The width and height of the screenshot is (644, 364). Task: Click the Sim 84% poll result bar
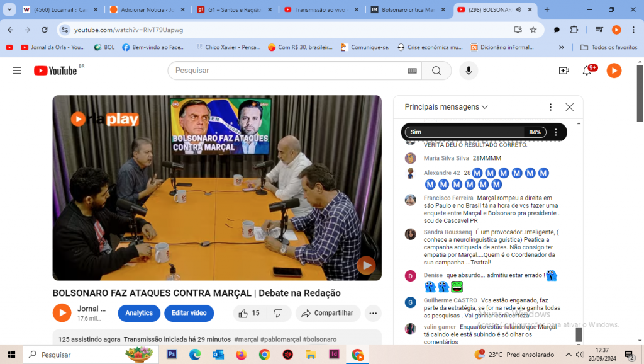(x=475, y=132)
